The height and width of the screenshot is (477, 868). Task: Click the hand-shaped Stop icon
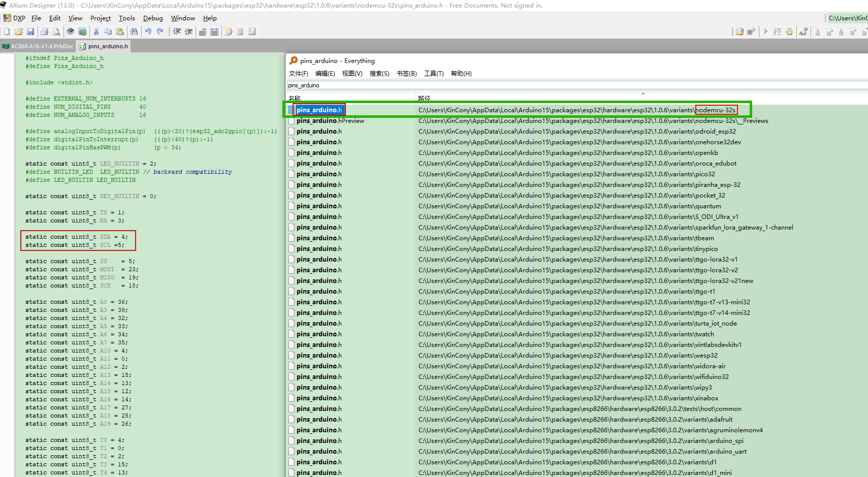789,31
